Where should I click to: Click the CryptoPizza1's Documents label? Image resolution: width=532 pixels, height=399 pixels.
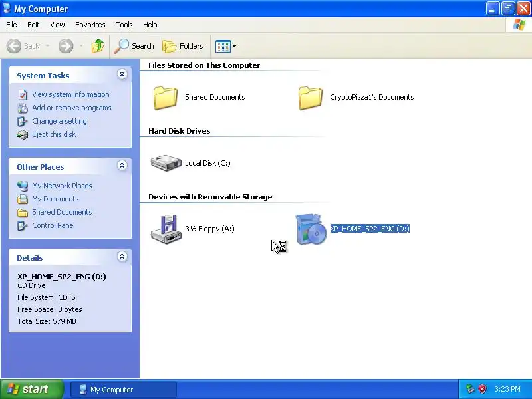click(x=372, y=97)
